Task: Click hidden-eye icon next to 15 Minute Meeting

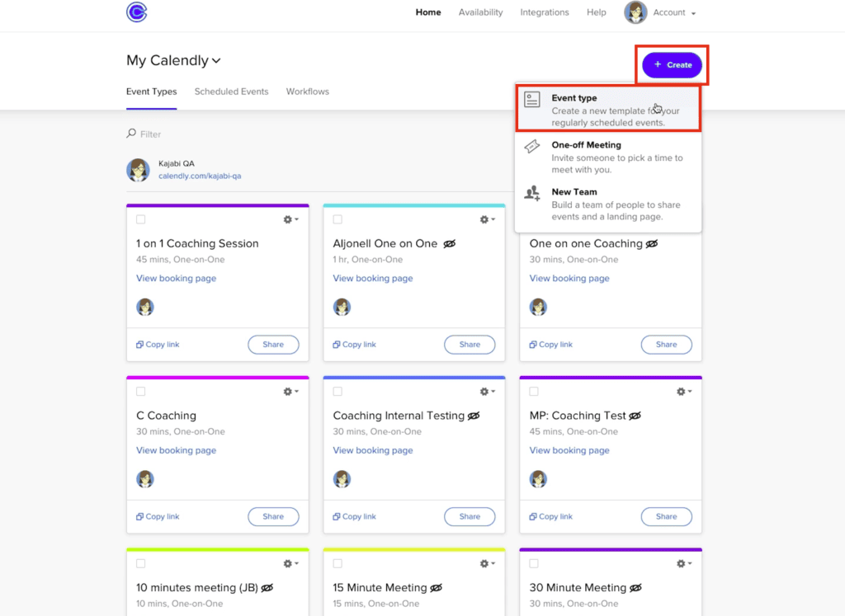Action: tap(436, 588)
